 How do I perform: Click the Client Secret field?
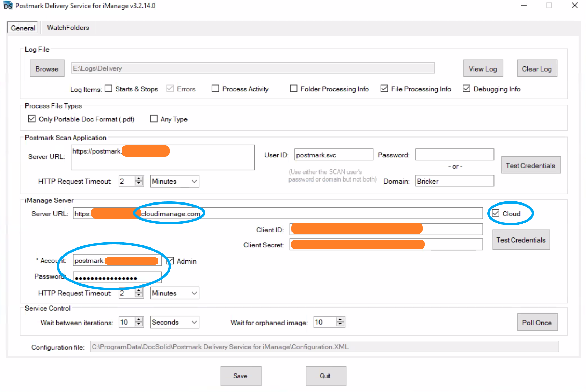(x=386, y=244)
